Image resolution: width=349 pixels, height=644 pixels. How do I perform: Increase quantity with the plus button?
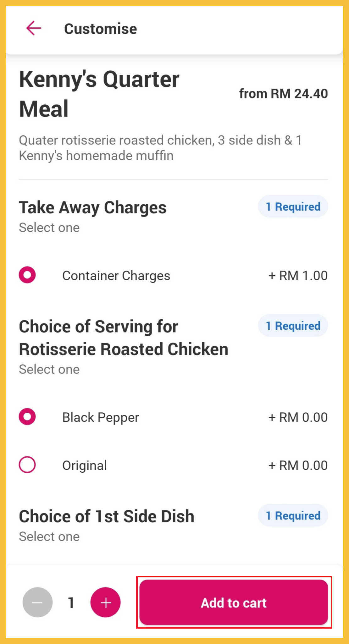(x=106, y=603)
